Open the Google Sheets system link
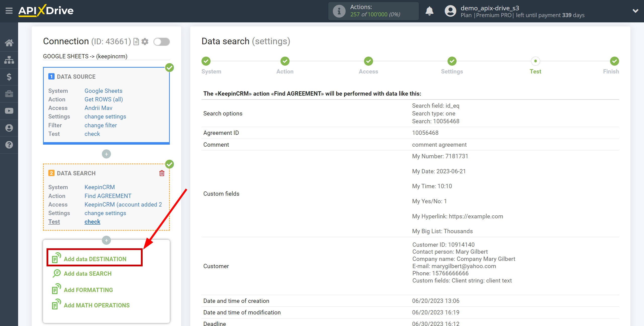Image resolution: width=644 pixels, height=326 pixels. coord(103,91)
